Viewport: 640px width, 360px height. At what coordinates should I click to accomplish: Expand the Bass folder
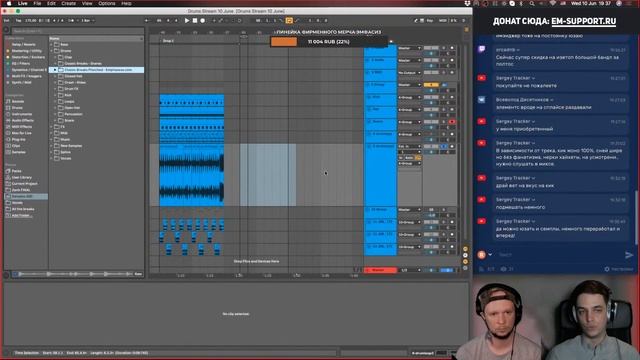[52, 44]
